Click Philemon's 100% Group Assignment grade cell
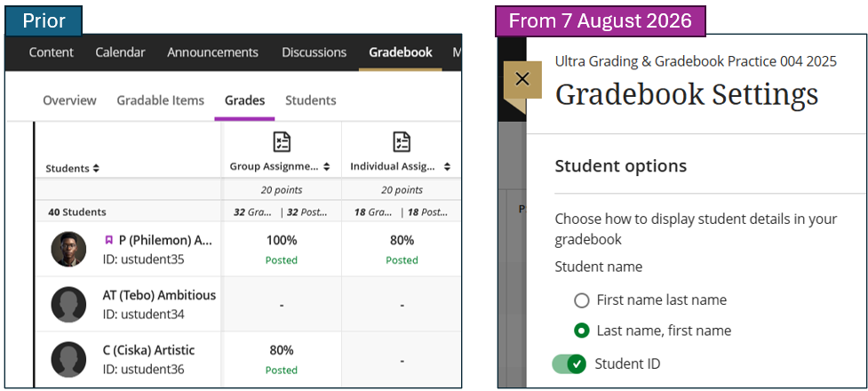Image resolution: width=868 pixels, height=391 pixels. [x=282, y=249]
